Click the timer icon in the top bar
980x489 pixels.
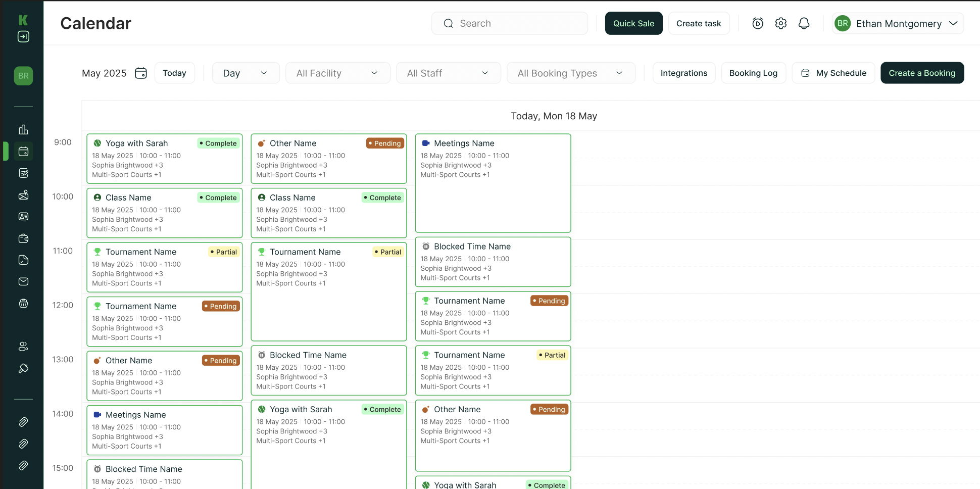(757, 23)
